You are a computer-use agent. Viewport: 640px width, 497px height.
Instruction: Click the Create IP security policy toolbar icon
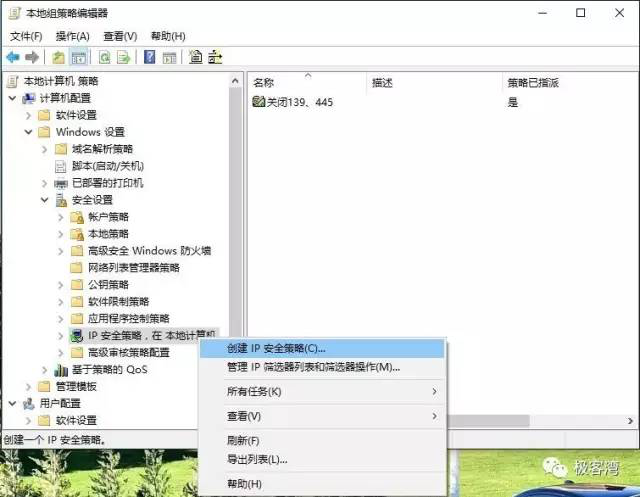pos(195,57)
